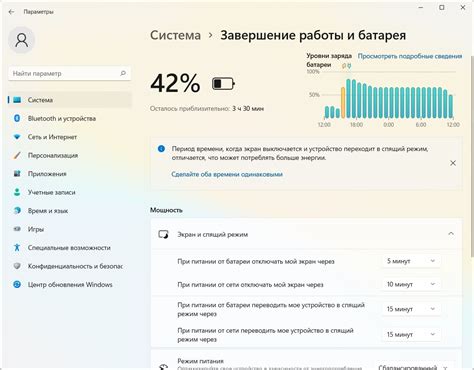
Task: Go back with the arrow icon
Action: point(11,12)
